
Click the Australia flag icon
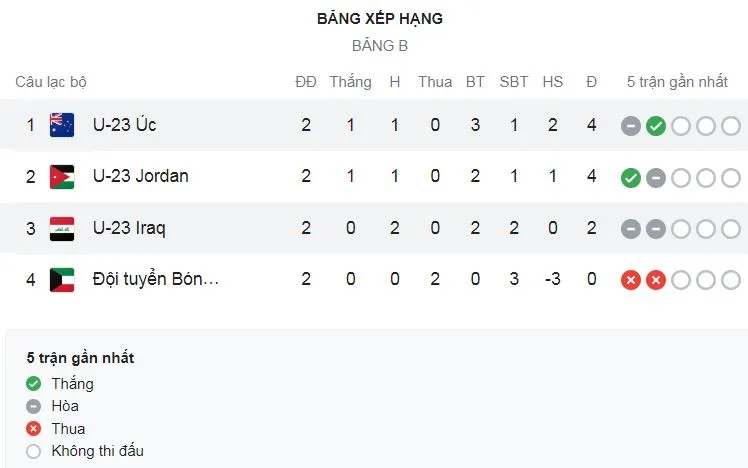(x=62, y=125)
